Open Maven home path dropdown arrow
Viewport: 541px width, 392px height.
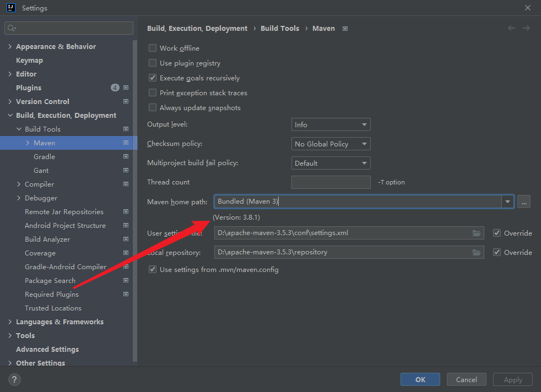507,202
